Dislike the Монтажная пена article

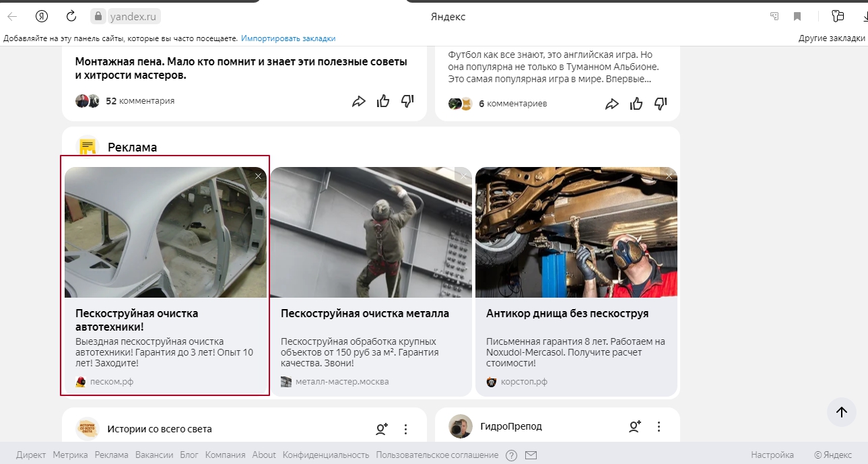click(407, 101)
